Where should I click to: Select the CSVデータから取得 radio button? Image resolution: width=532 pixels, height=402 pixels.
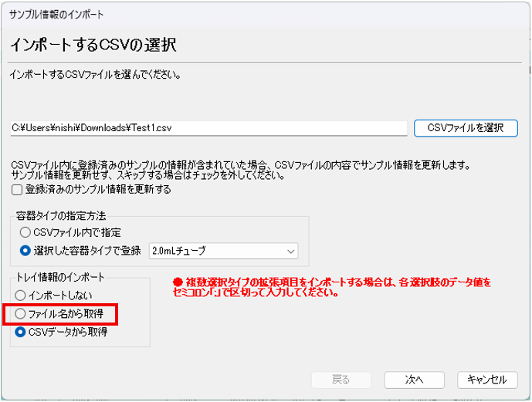pyautogui.click(x=21, y=333)
